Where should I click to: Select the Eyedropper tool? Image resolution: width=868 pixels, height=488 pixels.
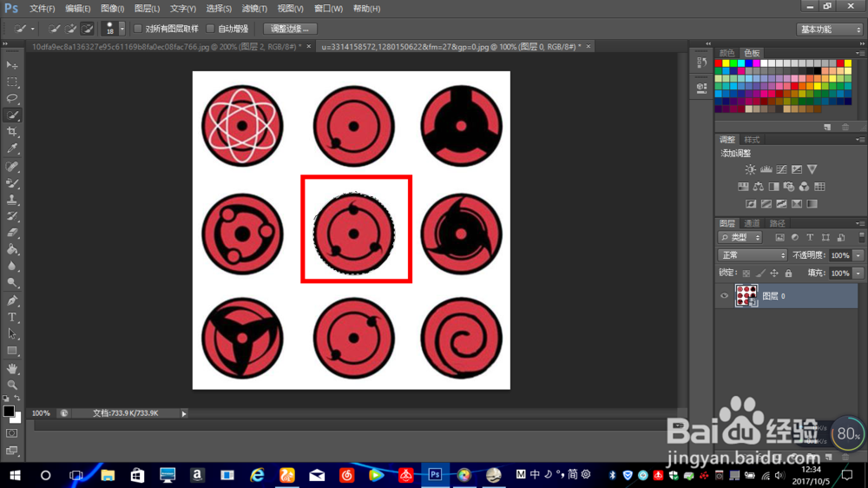click(x=11, y=148)
